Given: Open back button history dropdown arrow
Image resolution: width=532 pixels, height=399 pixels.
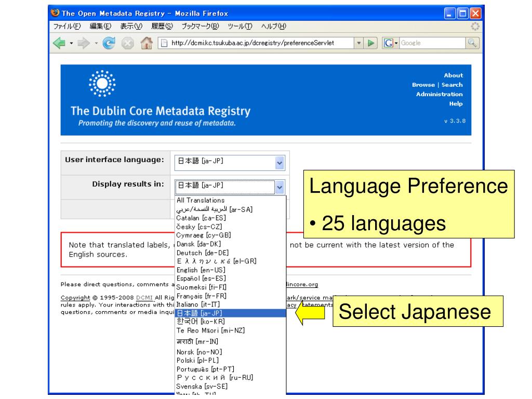Looking at the screenshot, I should point(71,44).
